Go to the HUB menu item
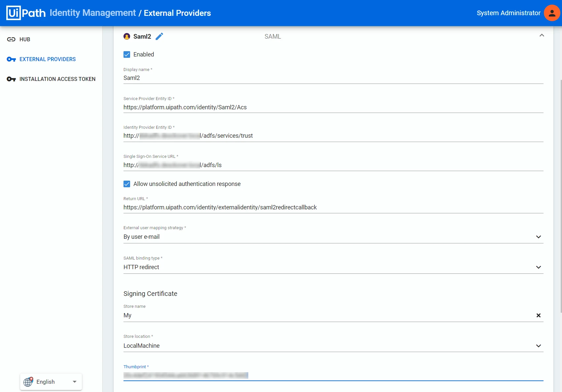Image resolution: width=562 pixels, height=392 pixels. click(25, 39)
